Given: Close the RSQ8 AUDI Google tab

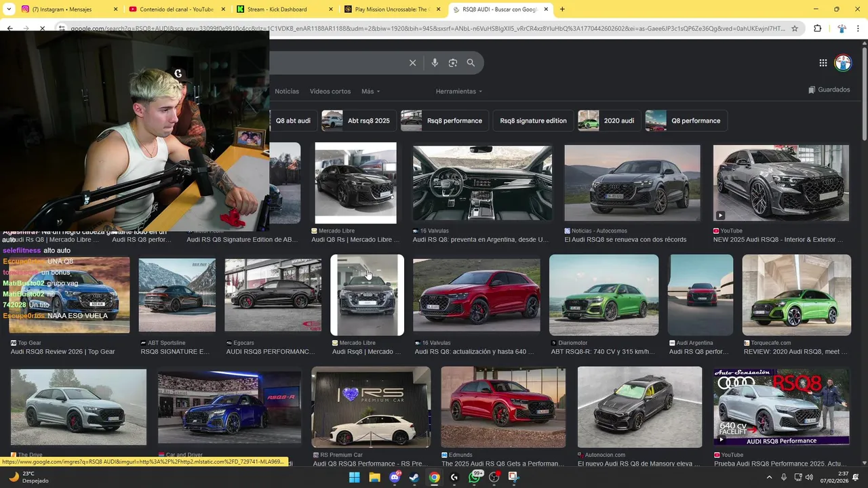Looking at the screenshot, I should [x=545, y=9].
